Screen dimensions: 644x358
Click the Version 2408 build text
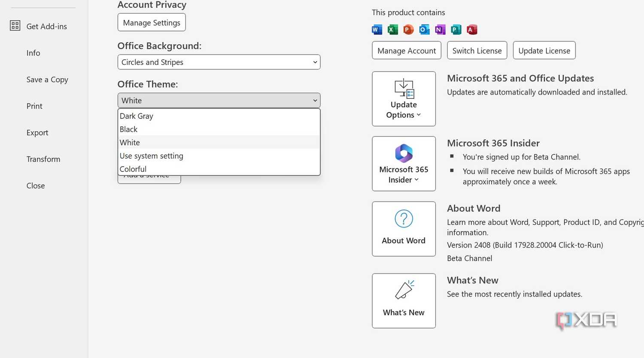coord(525,245)
